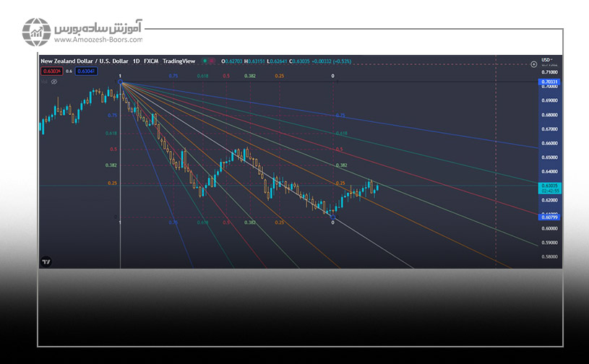Open the USD currency dropdown
589x364 pixels.
coord(547,60)
